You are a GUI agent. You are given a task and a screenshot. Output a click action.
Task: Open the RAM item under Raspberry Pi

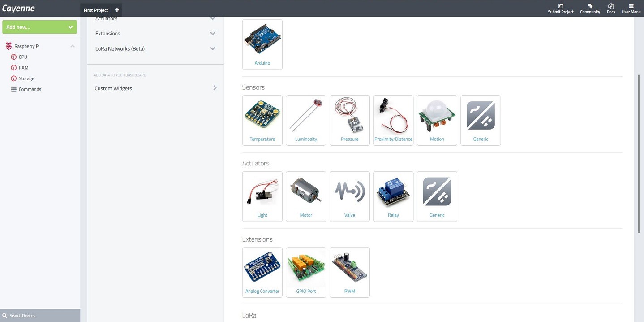tap(23, 68)
